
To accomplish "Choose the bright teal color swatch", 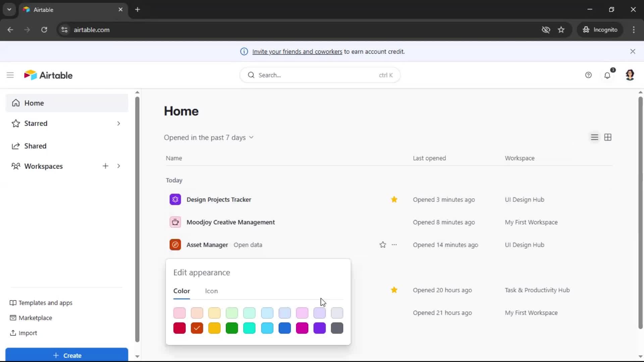I will (249, 328).
